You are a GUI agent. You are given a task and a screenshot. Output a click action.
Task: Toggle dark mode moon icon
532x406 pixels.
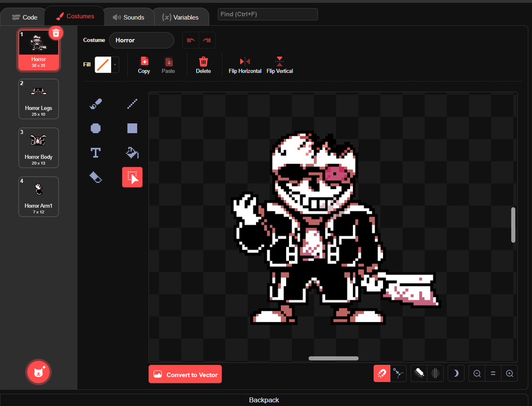(x=456, y=373)
